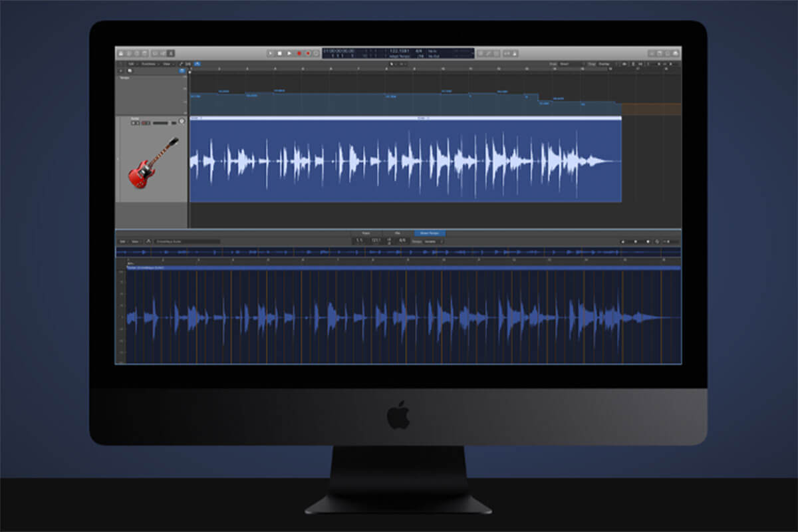Click the Capture Recording button
798x532 pixels.
click(308, 53)
